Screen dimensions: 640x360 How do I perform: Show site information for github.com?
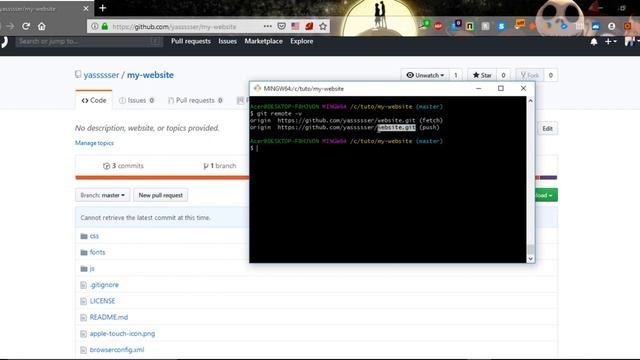(95, 26)
